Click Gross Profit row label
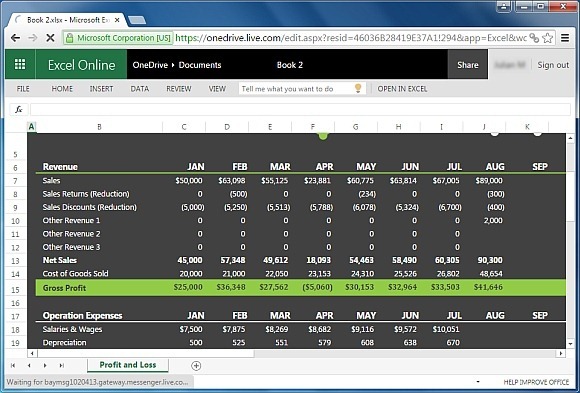 (x=64, y=288)
